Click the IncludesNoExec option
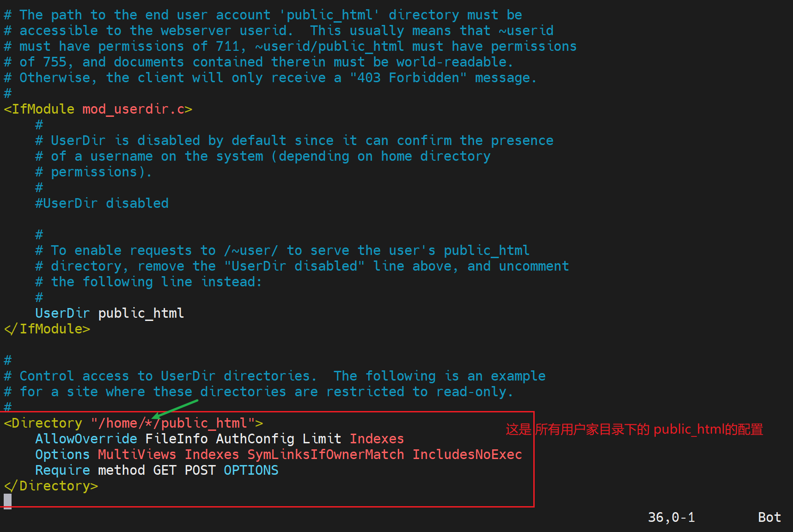 (x=467, y=455)
